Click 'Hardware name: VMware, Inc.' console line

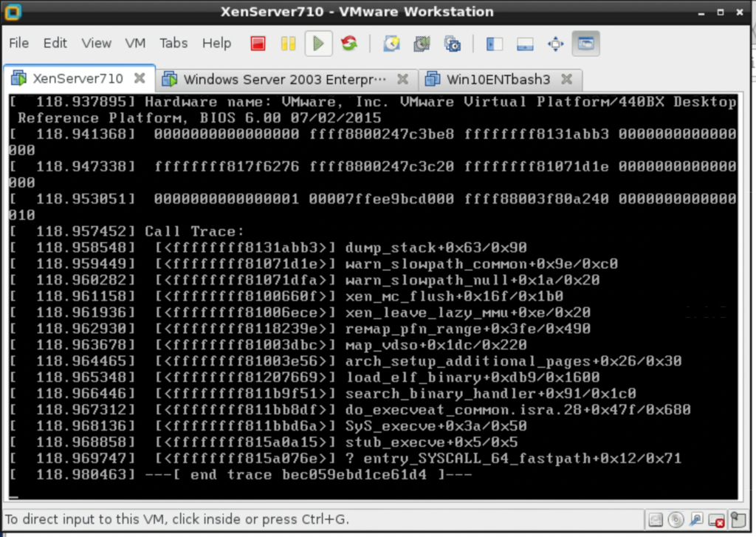[267, 102]
